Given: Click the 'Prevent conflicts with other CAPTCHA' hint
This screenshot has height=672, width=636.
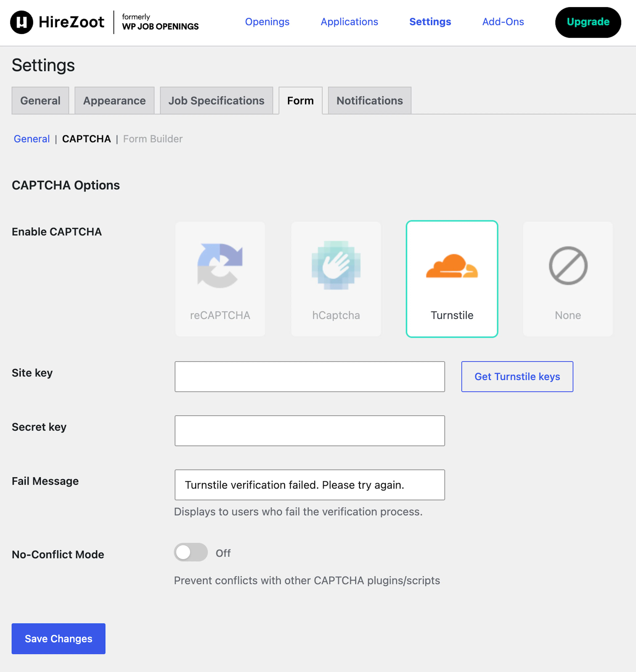Looking at the screenshot, I should point(307,581).
